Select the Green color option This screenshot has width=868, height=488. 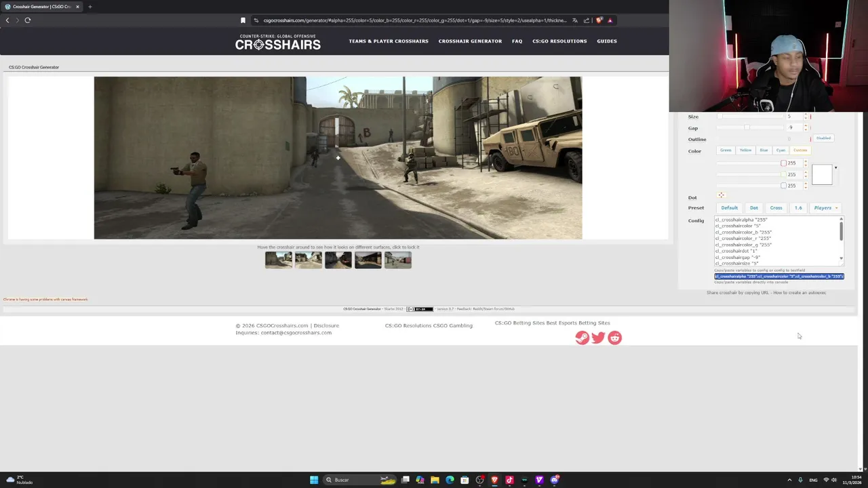pyautogui.click(x=726, y=150)
